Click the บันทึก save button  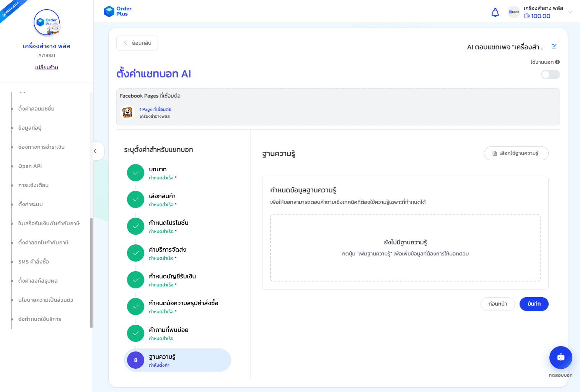click(x=534, y=304)
